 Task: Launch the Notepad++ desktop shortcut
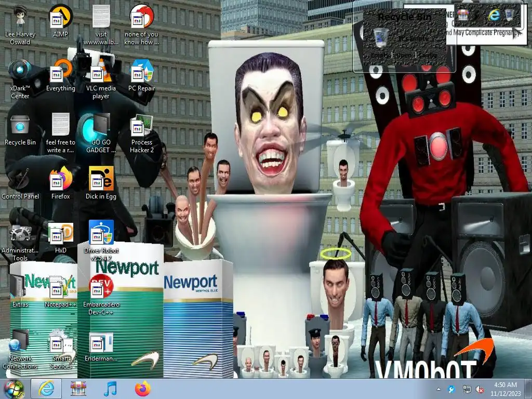coord(60,292)
